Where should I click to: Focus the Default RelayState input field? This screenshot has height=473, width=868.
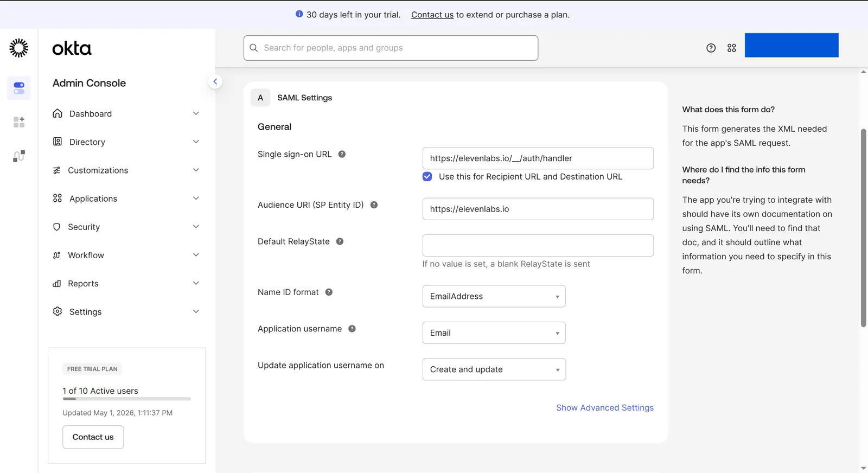(x=538, y=246)
